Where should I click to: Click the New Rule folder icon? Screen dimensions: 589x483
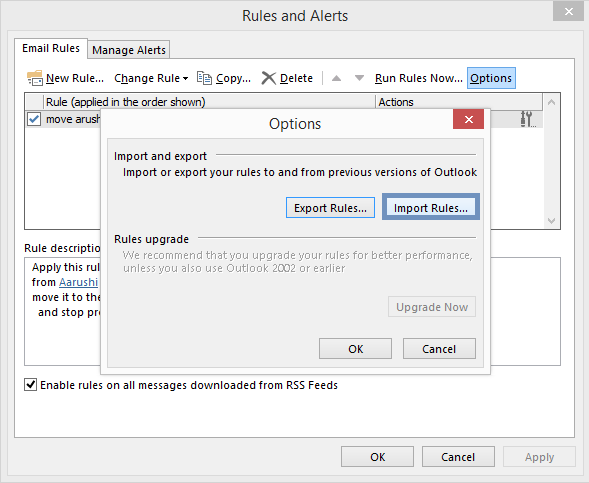(x=35, y=78)
